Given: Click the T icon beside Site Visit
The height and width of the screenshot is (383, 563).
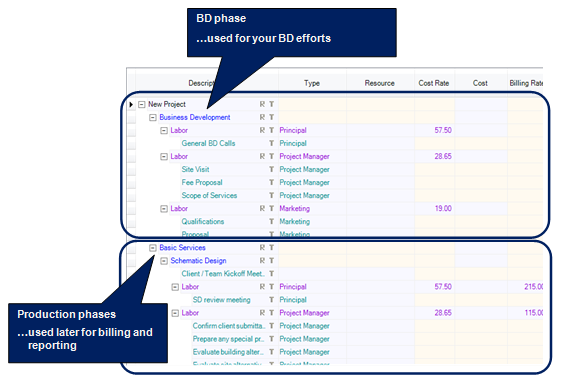Looking at the screenshot, I should [x=271, y=169].
